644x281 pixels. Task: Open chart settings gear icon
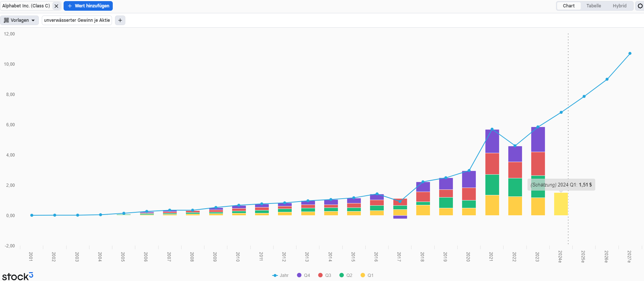pyautogui.click(x=640, y=6)
